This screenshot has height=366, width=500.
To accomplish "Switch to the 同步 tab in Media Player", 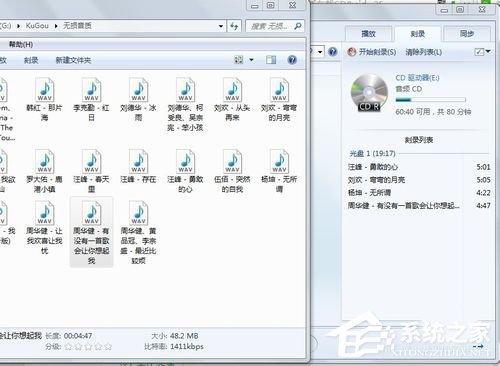I will pyautogui.click(x=466, y=34).
